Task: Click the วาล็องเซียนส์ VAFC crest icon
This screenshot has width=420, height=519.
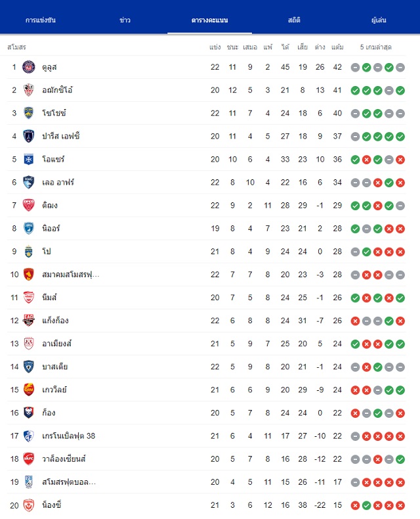Action: pyautogui.click(x=29, y=459)
